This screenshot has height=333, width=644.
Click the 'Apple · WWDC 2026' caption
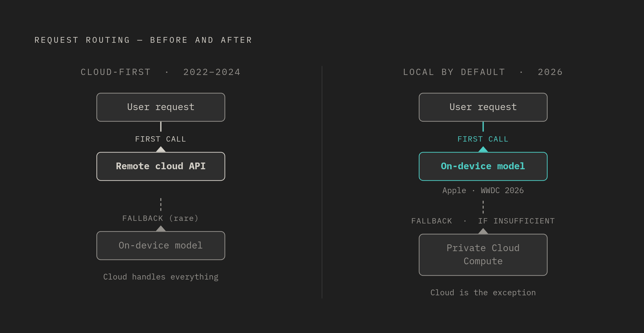click(483, 190)
